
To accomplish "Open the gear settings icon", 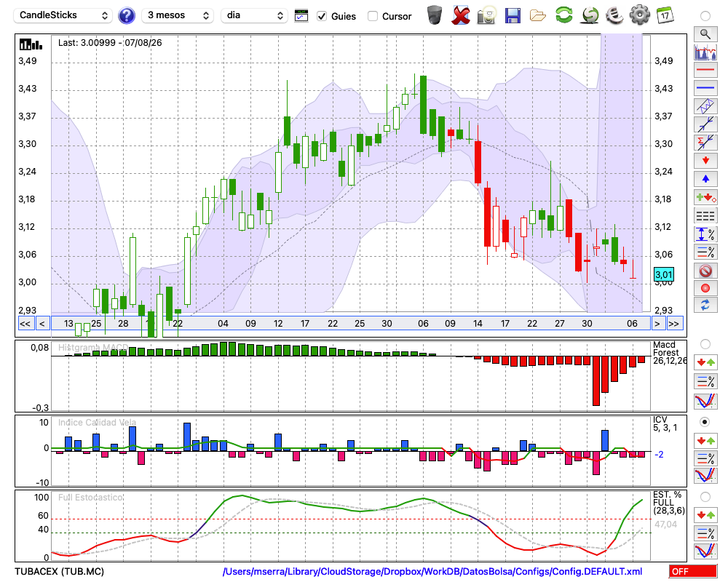I will point(639,15).
